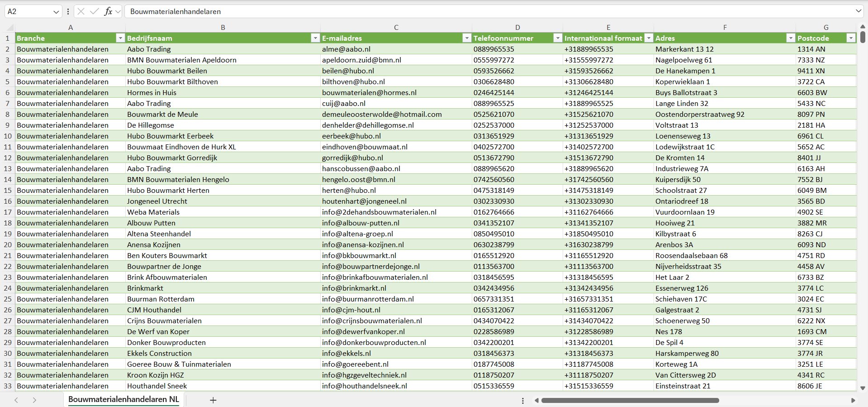
Task: Click the Cancel X icon in formula bar
Action: (81, 11)
